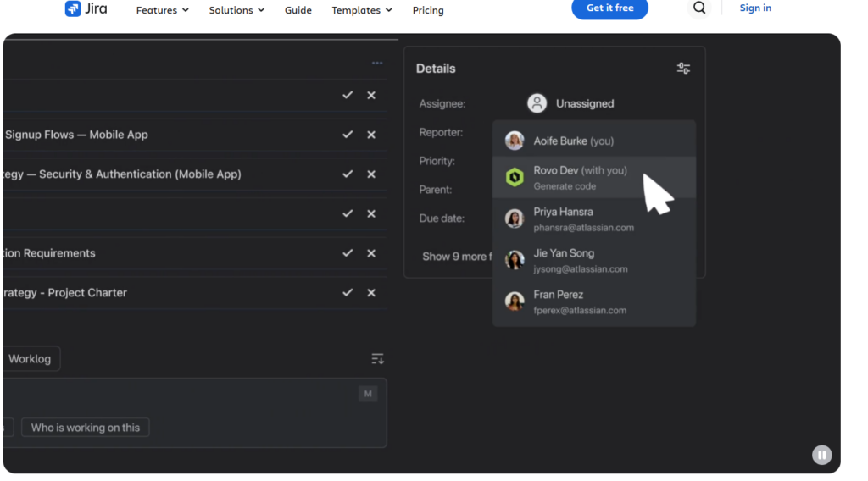
Task: Click the Project Charter row text
Action: point(64,292)
